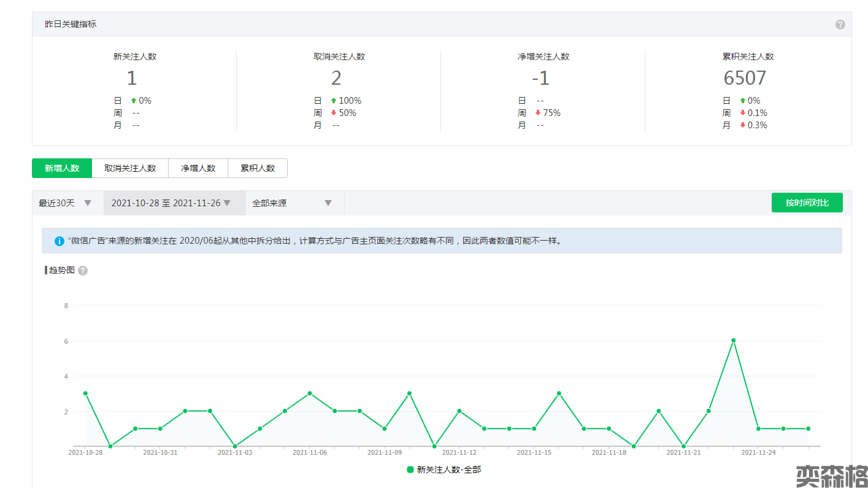The height and width of the screenshot is (488, 868).
Task: Expand the 2021-10-28 至 2021-11-26 date picker
Action: 171,203
